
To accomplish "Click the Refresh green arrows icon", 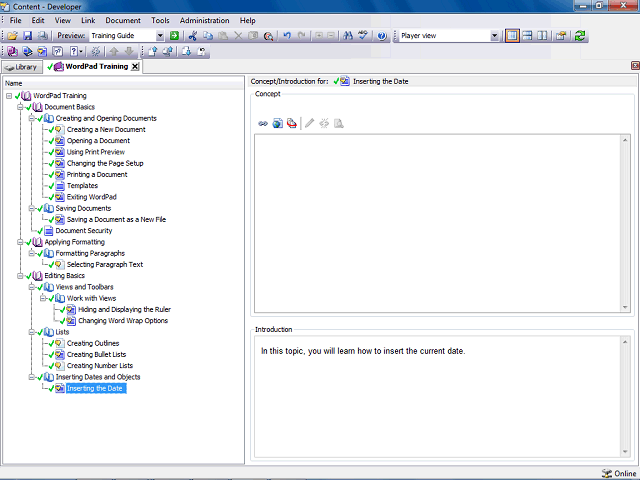I will click(x=580, y=36).
